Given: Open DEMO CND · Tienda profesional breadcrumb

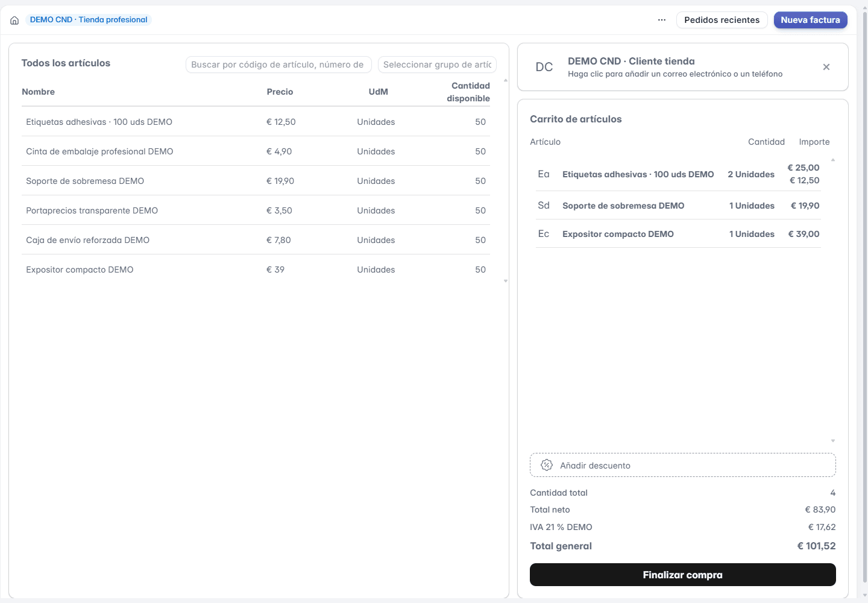Looking at the screenshot, I should coord(89,20).
